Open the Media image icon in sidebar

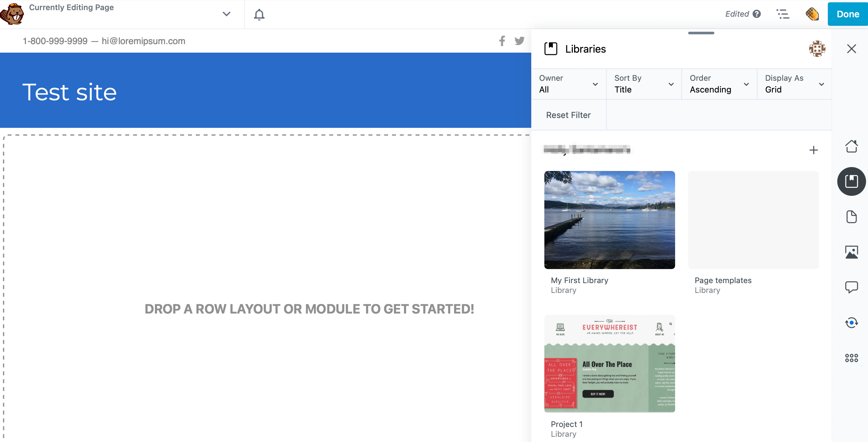851,252
